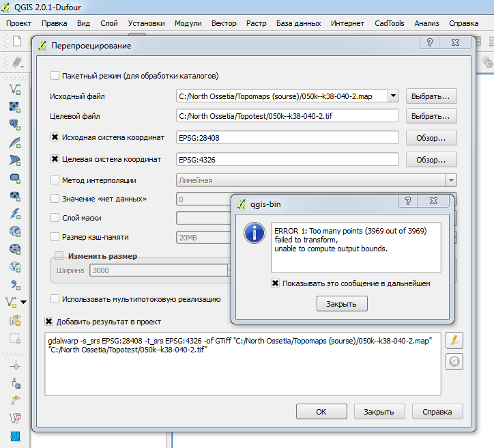
Task: Click the GPS Tools satellite icon
Action: click(15, 400)
